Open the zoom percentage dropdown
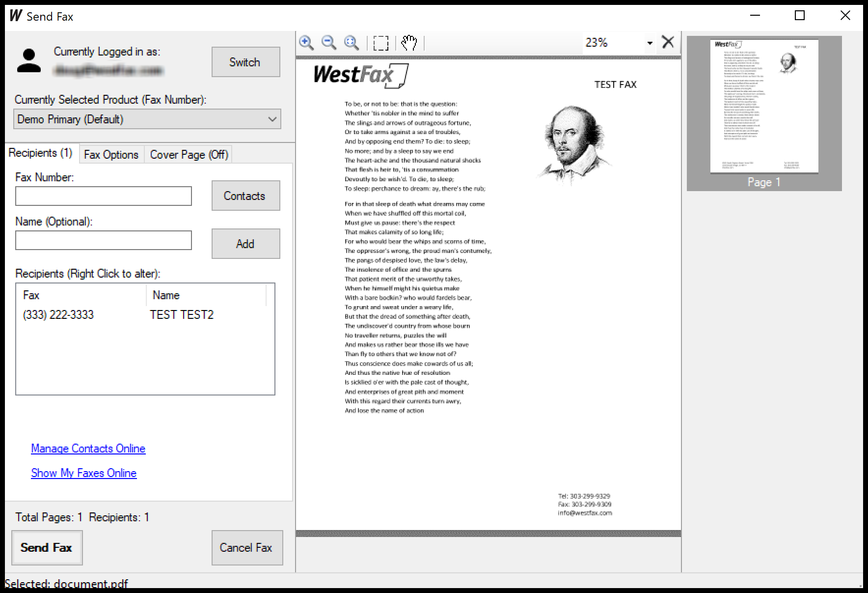This screenshot has width=868, height=593. [x=649, y=42]
